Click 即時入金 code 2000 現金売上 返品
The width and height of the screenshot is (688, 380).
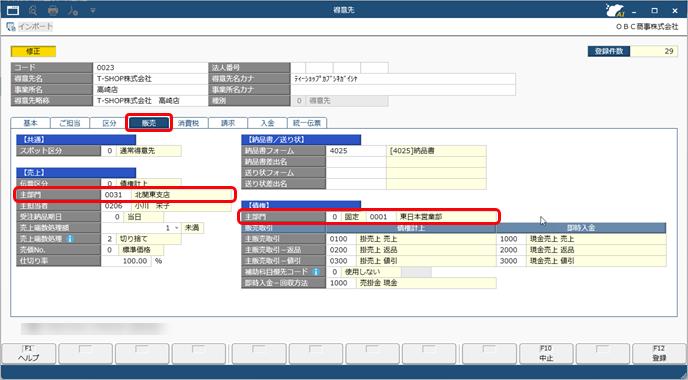click(x=511, y=250)
